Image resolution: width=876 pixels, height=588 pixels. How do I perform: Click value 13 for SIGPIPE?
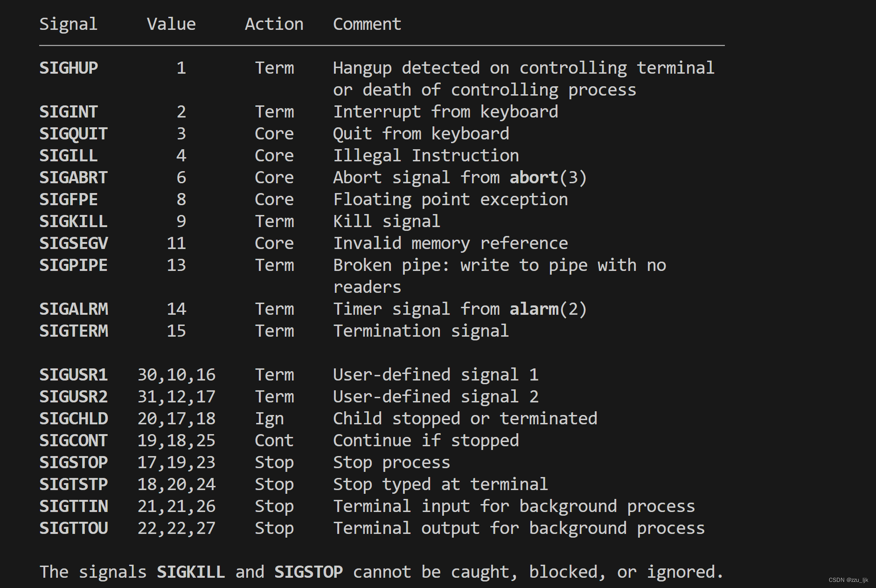[176, 265]
